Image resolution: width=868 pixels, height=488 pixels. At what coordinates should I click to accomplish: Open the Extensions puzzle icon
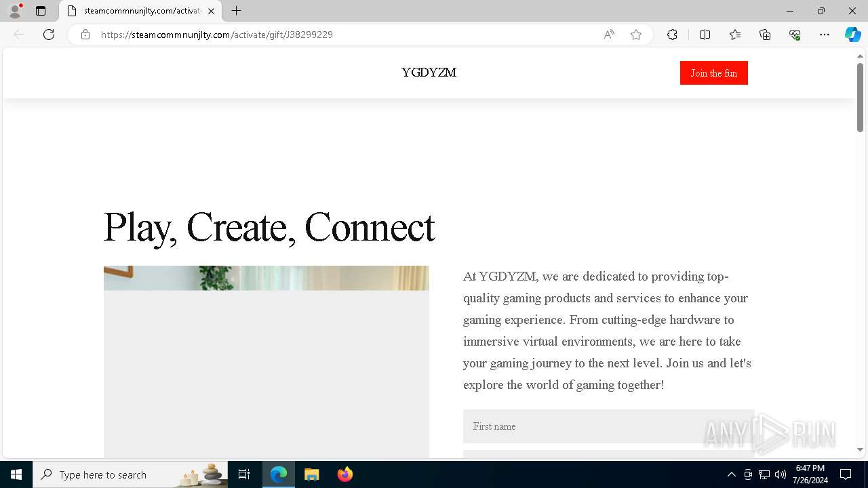[672, 35]
